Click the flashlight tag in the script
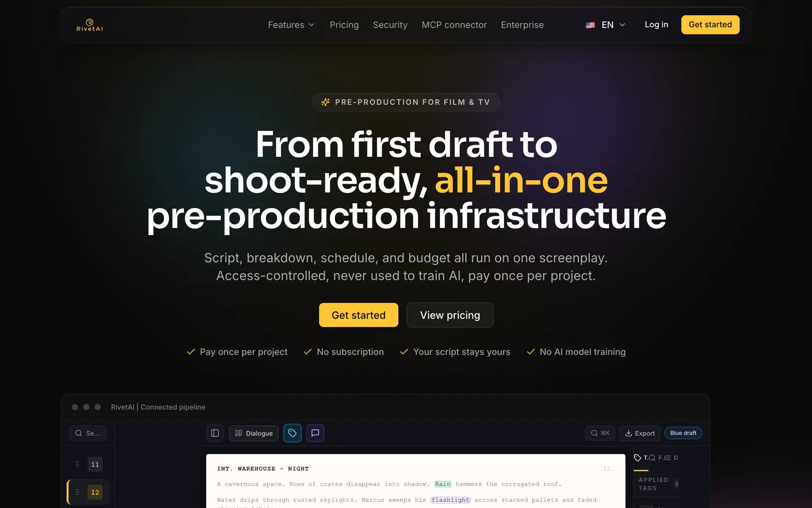 click(x=450, y=500)
